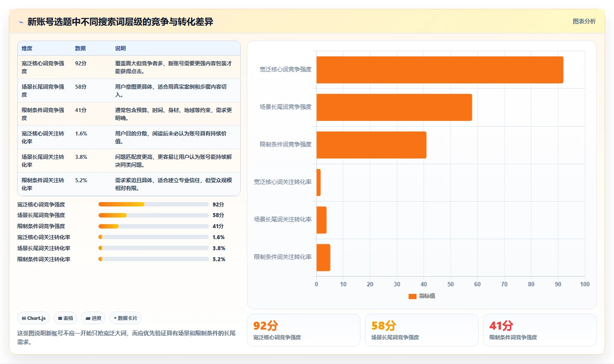Click the 场景长尾词关注转化率 progress bar
The height and width of the screenshot is (364, 614).
tap(154, 248)
